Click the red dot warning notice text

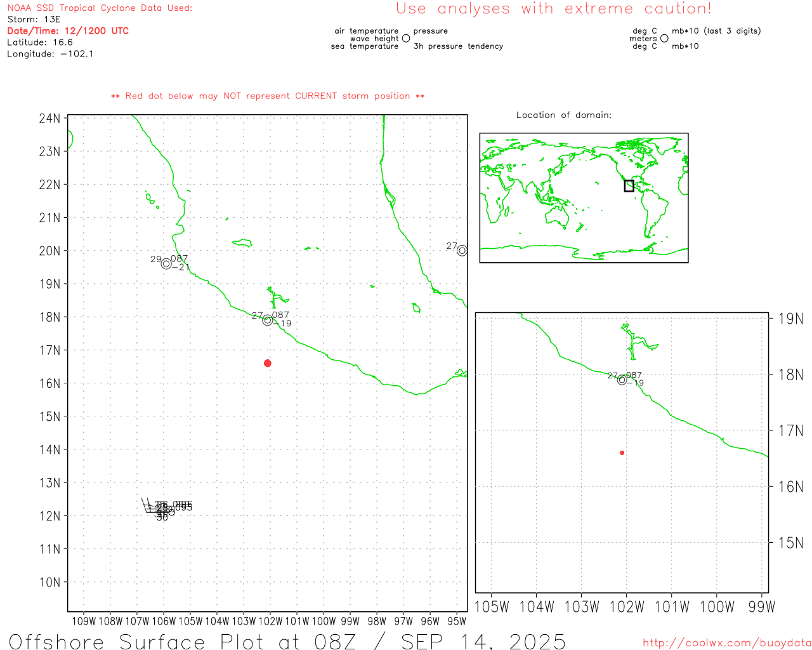268,96
